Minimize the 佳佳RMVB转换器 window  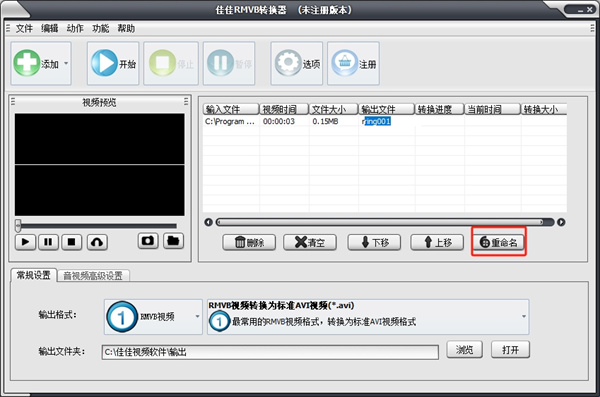tap(580, 10)
